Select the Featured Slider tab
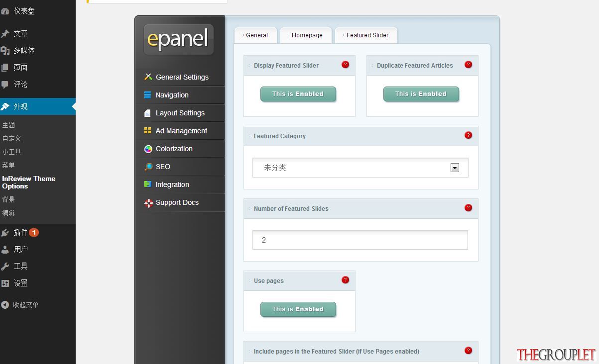 [366, 35]
